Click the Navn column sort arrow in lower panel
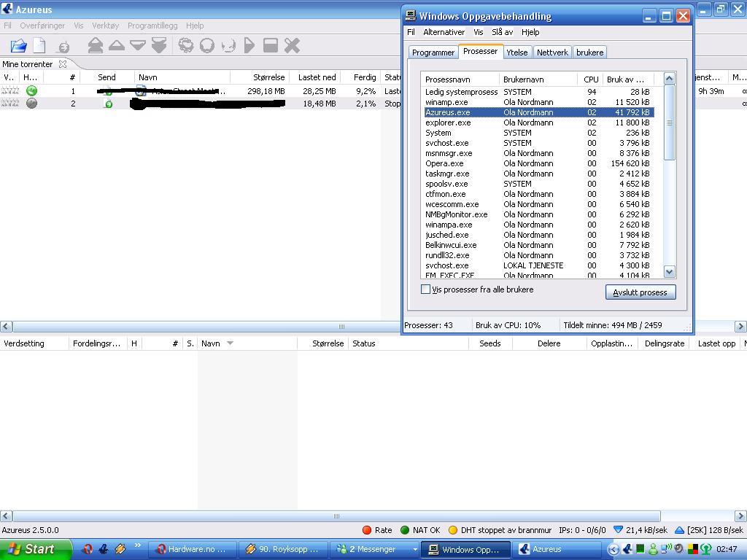Screen dimensions: 747x560 click(230, 343)
